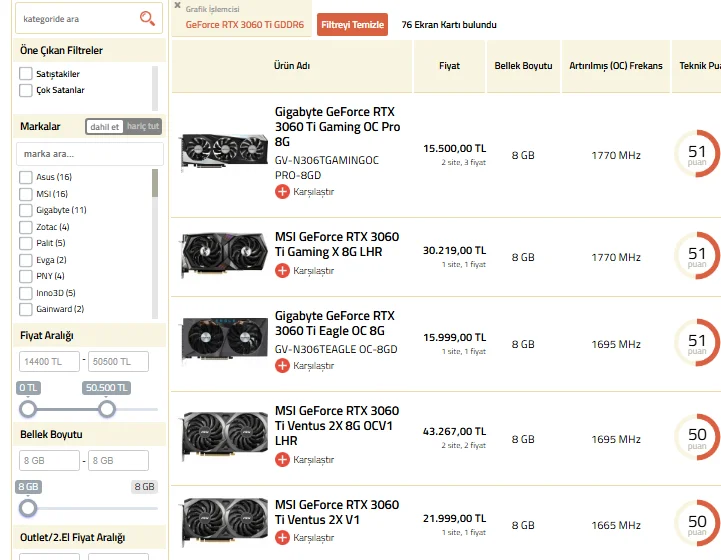Click score circle of Gigabyte Gaming OC Pro
Viewport: 721px width, 560px height.
(696, 154)
